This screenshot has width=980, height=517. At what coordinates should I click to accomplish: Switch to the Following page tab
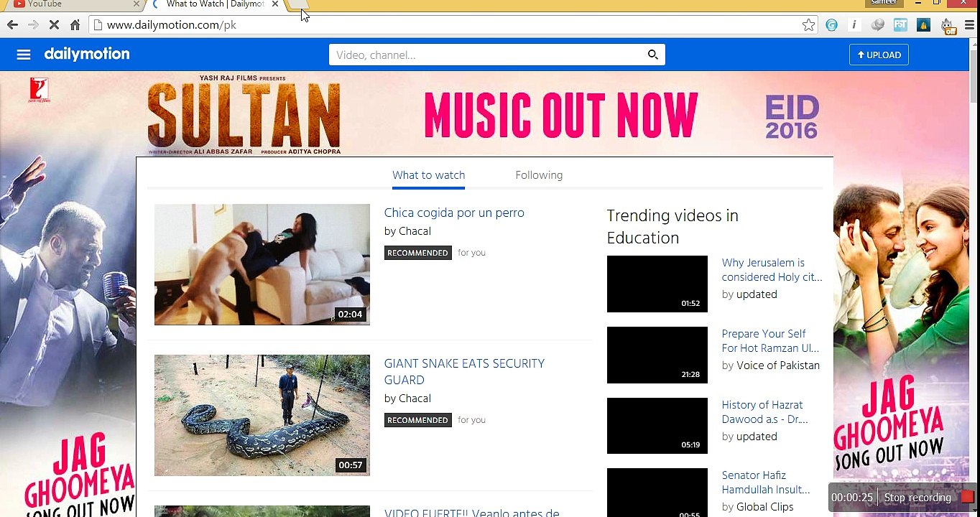pos(539,175)
